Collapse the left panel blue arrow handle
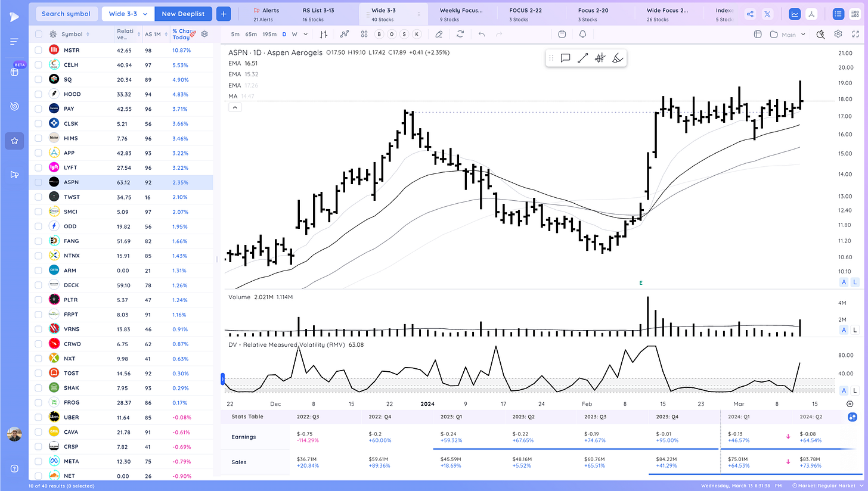The height and width of the screenshot is (491, 868). point(222,378)
